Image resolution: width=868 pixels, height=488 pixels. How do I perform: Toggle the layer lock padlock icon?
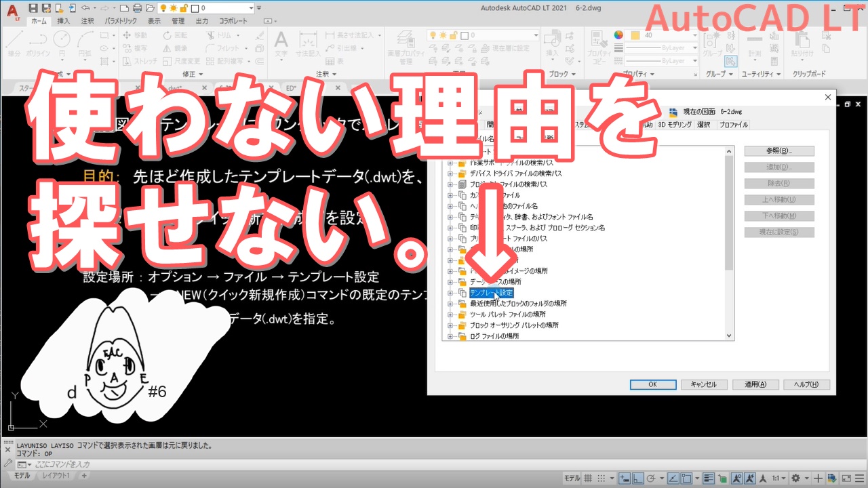[x=454, y=35]
